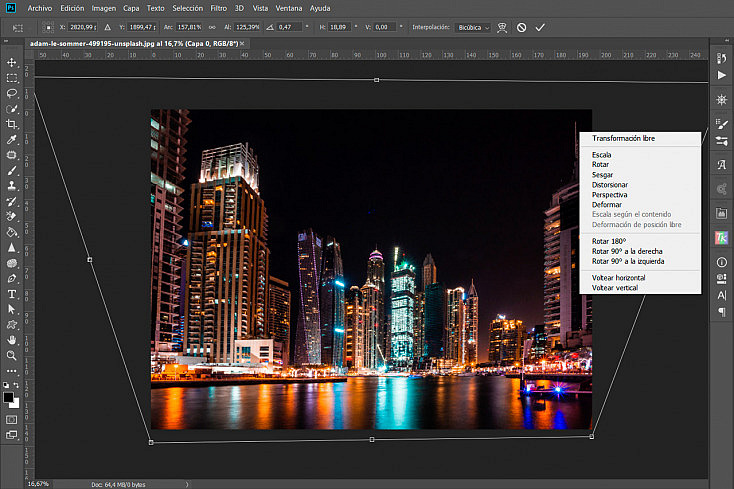Click the foreground color swatch
Image resolution: width=734 pixels, height=489 pixels.
tap(9, 396)
